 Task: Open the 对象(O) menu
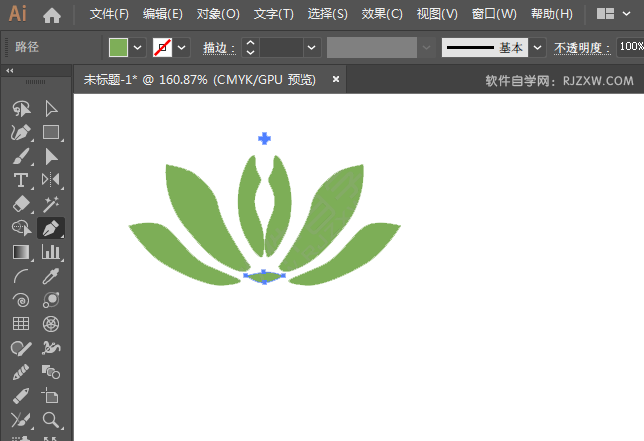click(218, 14)
